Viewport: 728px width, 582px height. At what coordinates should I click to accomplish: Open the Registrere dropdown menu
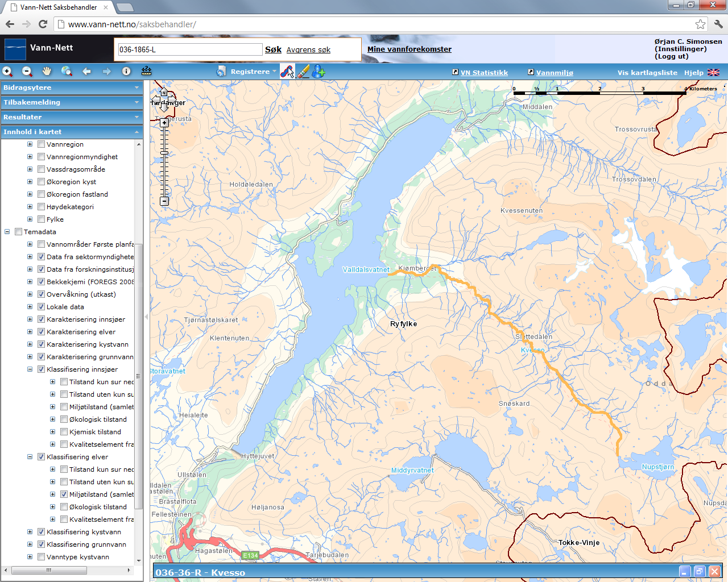pos(254,72)
